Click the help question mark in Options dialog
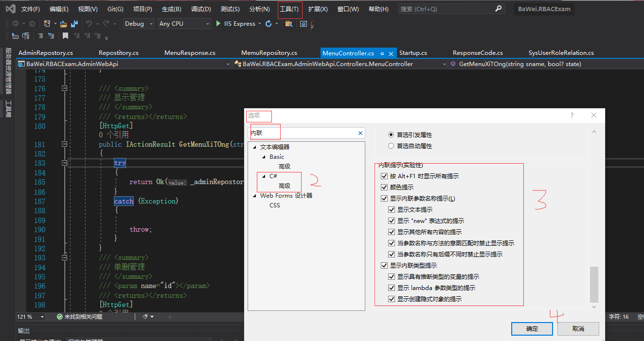The width and height of the screenshot is (644, 341). (572, 115)
